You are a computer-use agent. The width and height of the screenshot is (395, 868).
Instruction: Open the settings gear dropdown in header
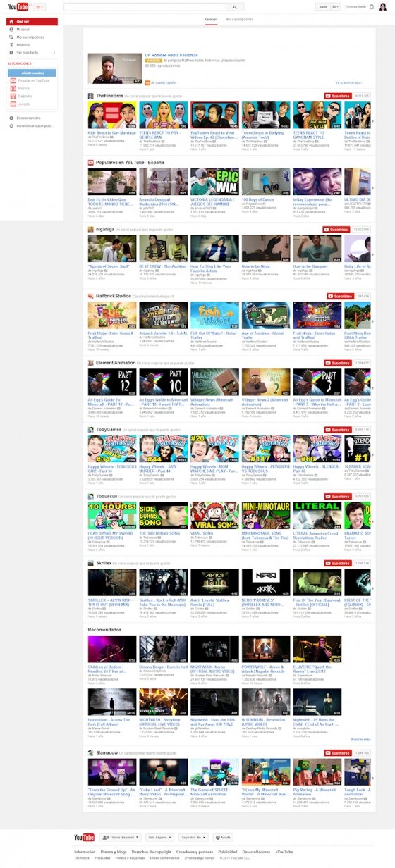(336, 6)
